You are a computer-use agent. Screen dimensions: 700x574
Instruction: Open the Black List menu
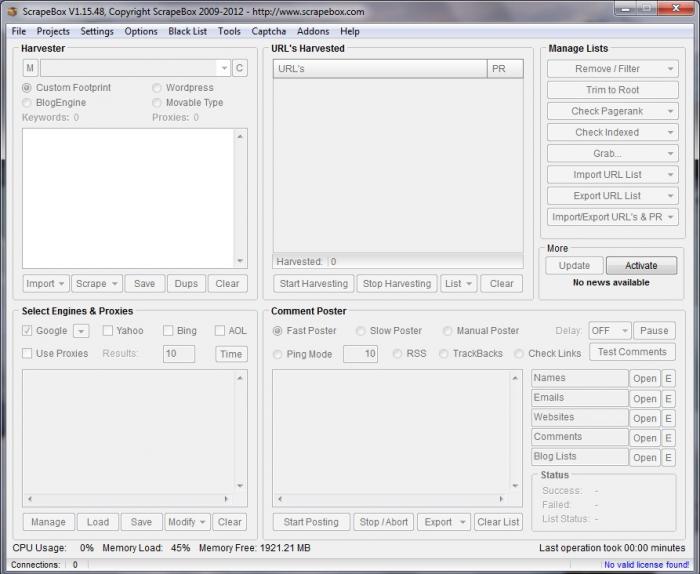(188, 31)
